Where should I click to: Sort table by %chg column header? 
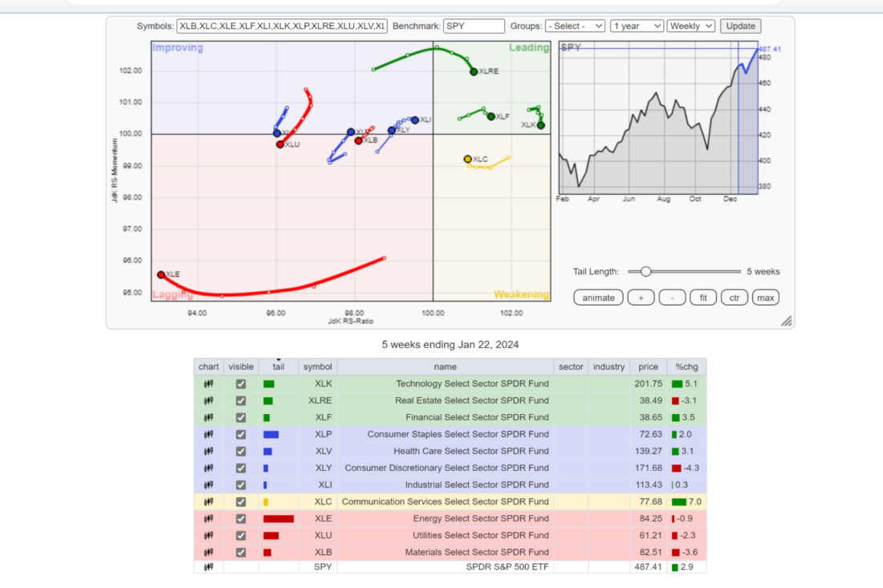tap(686, 367)
